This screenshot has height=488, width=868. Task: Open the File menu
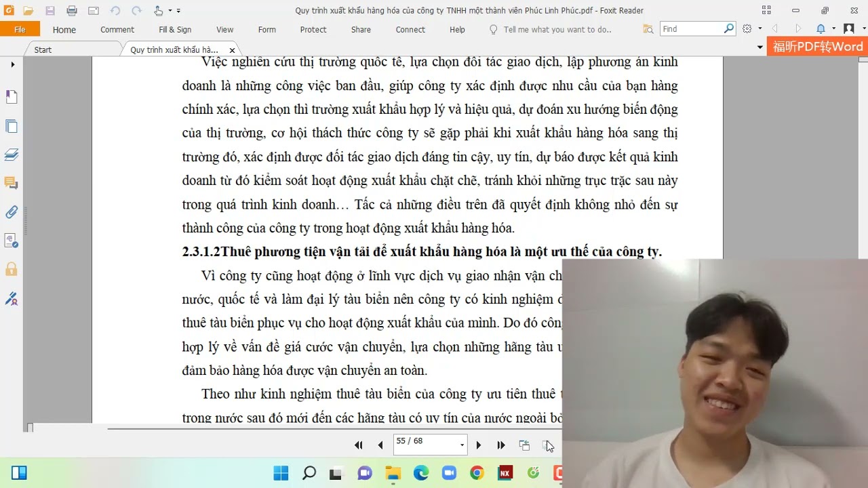coord(20,29)
